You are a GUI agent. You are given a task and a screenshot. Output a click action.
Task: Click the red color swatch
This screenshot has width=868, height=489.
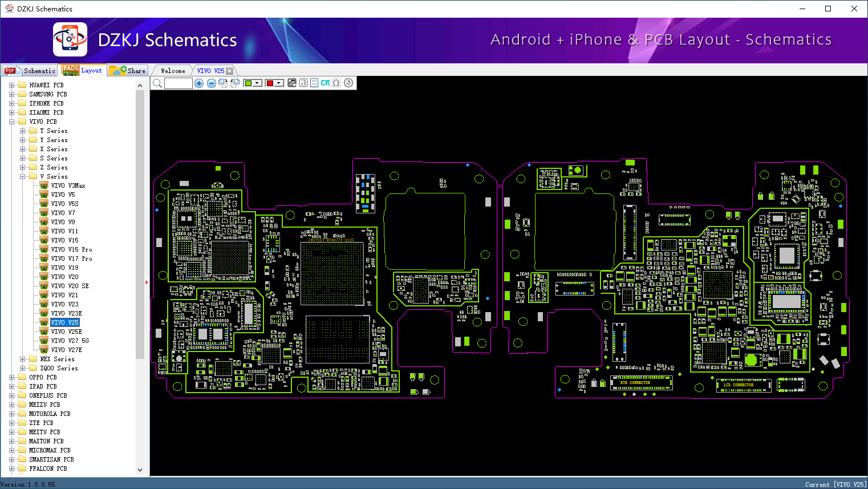(270, 83)
